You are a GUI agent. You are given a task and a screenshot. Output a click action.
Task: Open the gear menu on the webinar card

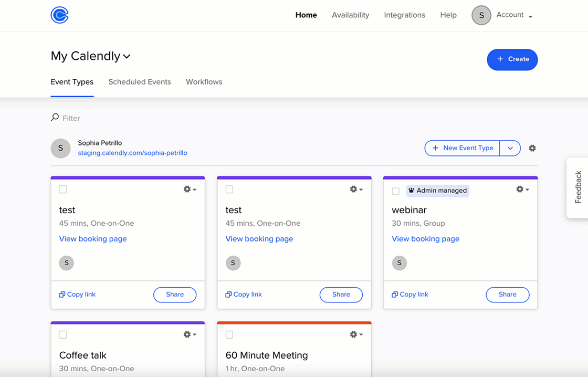click(522, 189)
